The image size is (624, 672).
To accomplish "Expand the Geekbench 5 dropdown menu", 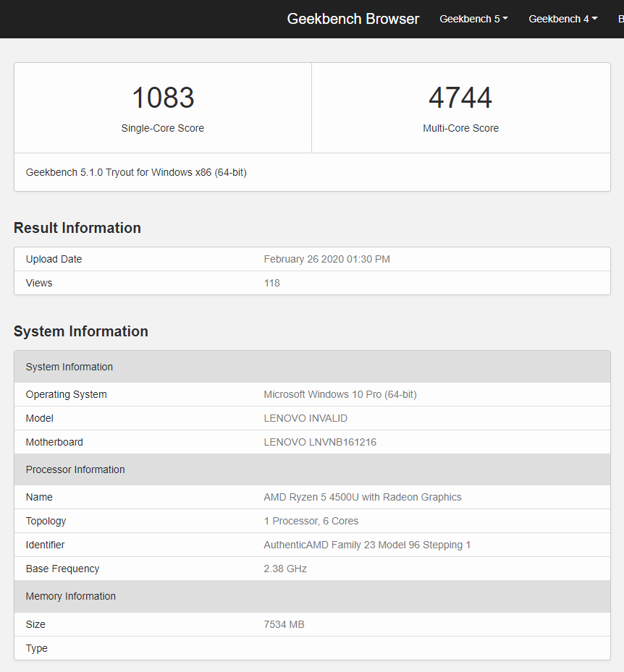I will 473,19.
